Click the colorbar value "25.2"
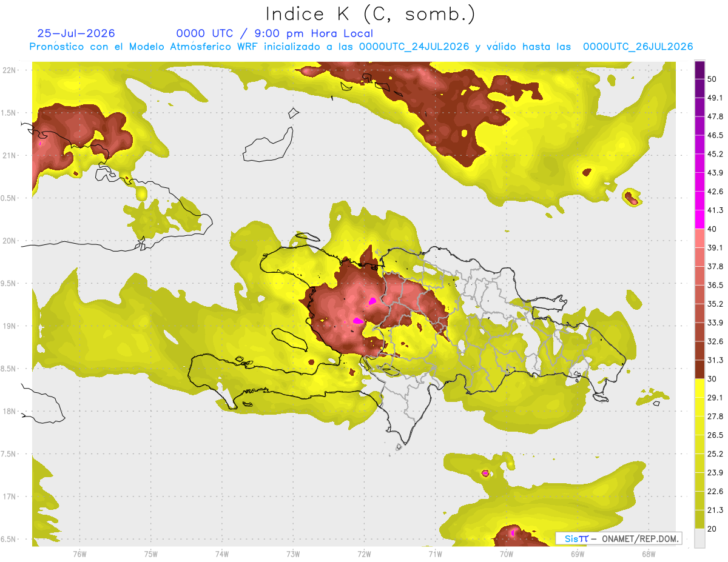This screenshot has width=728, height=562. click(x=716, y=454)
